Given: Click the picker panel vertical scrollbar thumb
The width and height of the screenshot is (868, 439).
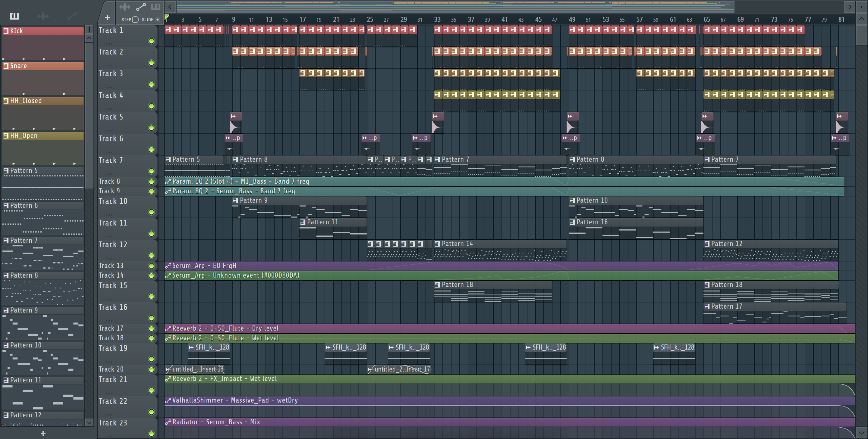Looking at the screenshot, I should click(x=89, y=115).
